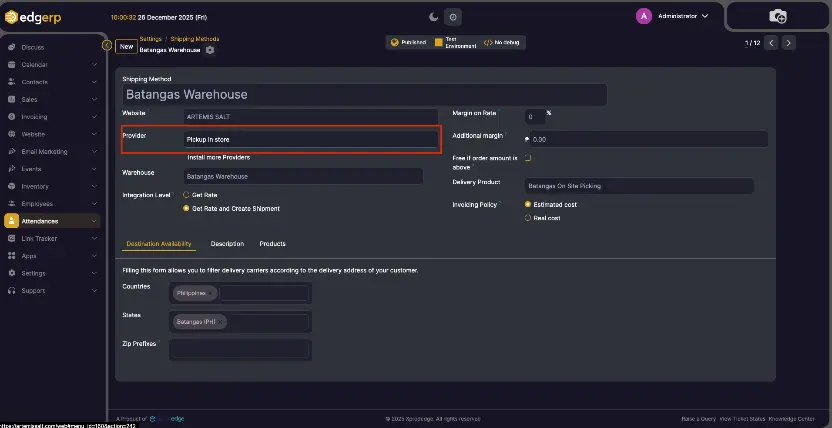The image size is (832, 428).
Task: Go to the next record arrow
Action: point(789,43)
